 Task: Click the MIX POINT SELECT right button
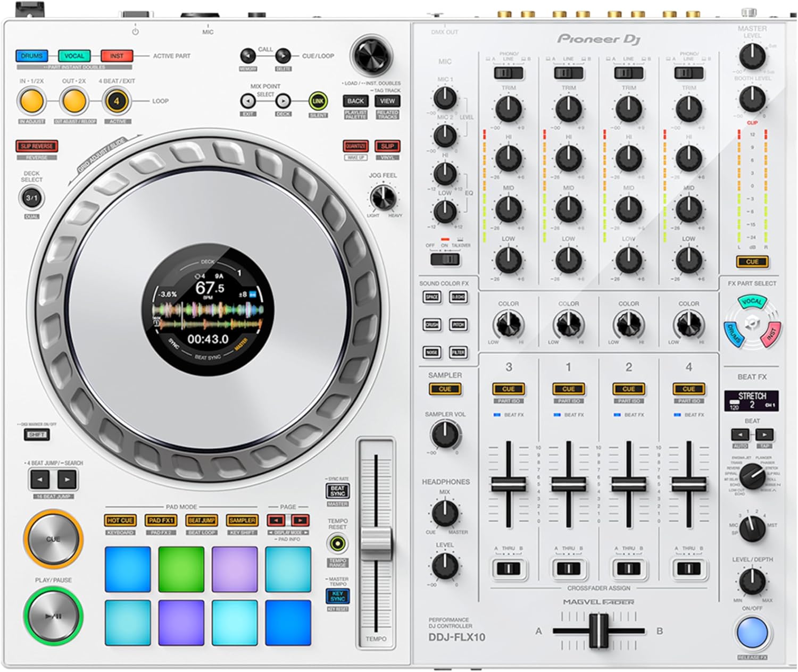(283, 101)
